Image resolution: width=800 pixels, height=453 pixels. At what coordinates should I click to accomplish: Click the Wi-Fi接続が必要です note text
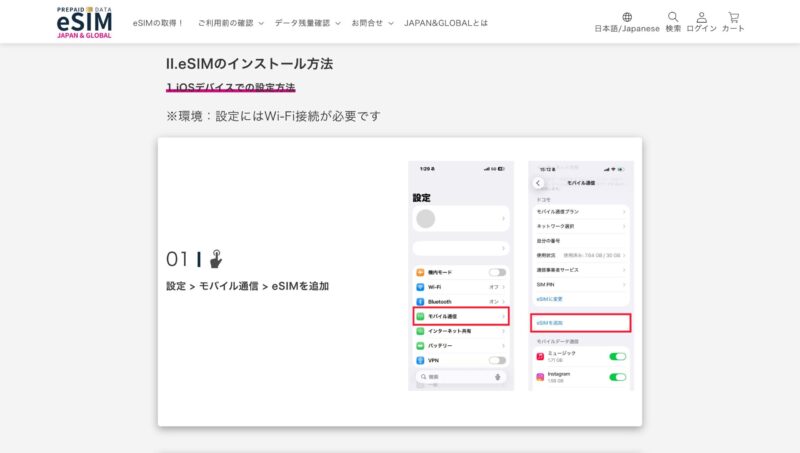point(273,116)
